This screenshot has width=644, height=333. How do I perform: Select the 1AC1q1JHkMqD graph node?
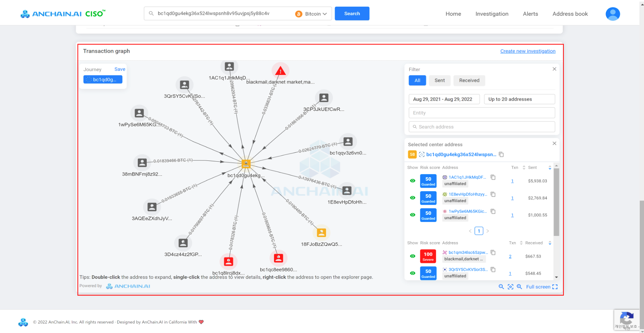(229, 66)
